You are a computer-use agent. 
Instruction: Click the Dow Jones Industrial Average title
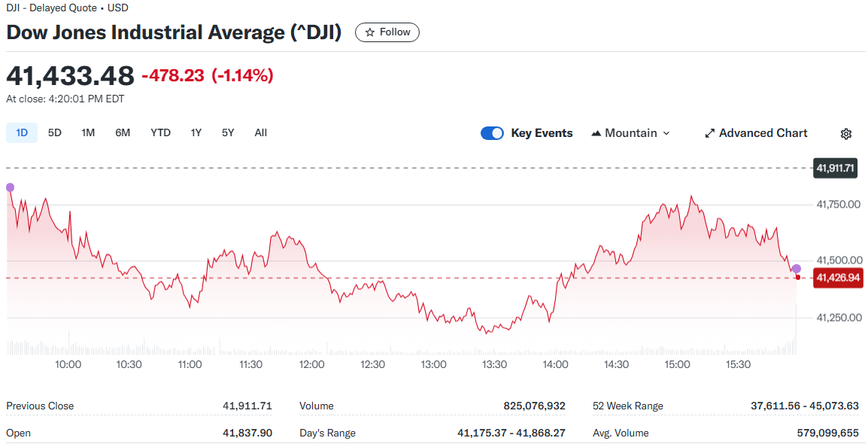(174, 32)
